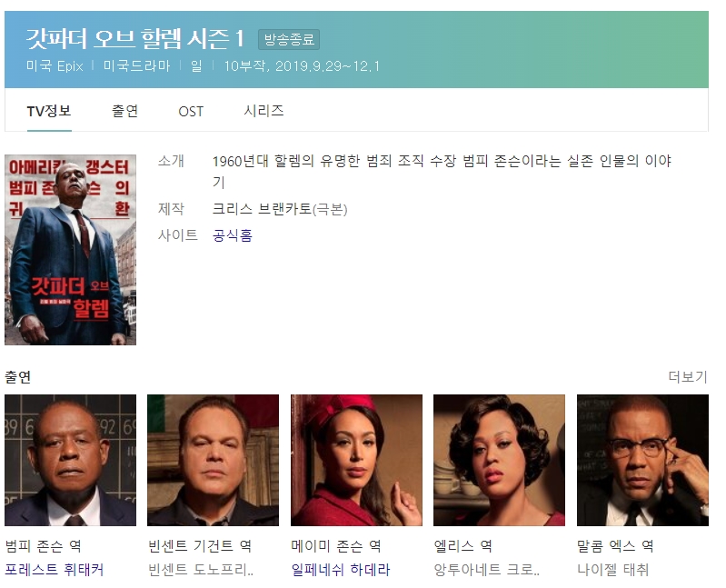Click the 범피 존슨 cast photo
This screenshot has width=726, height=588.
click(70, 460)
